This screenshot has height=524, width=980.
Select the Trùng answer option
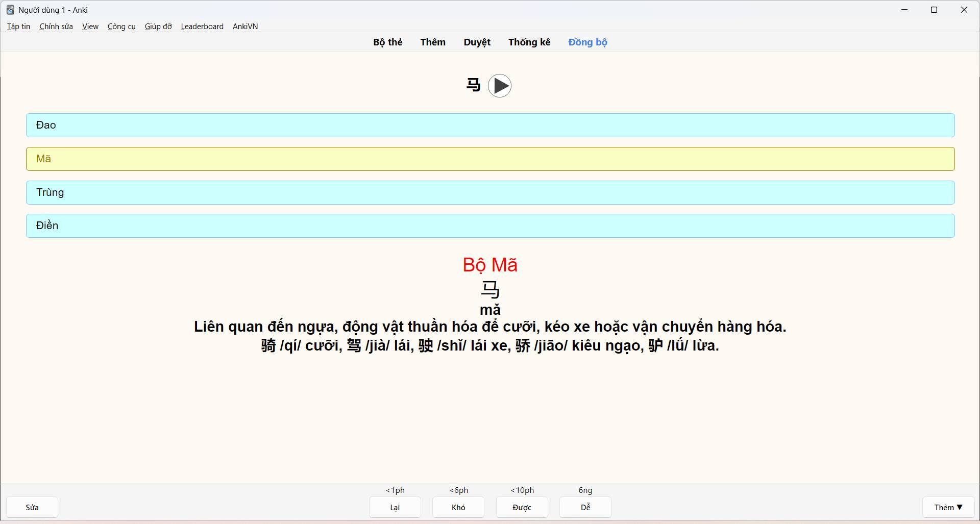tap(491, 193)
